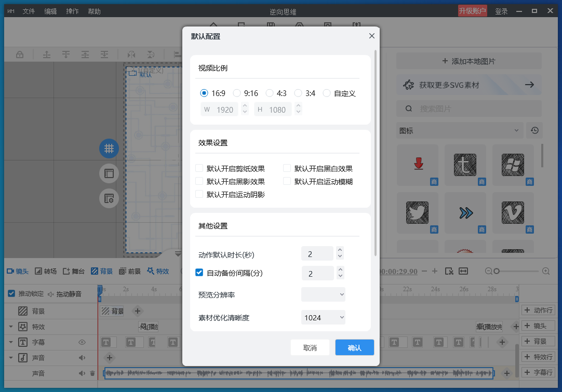Open the 素材优化清晰度 1024 dropdown

tap(323, 317)
